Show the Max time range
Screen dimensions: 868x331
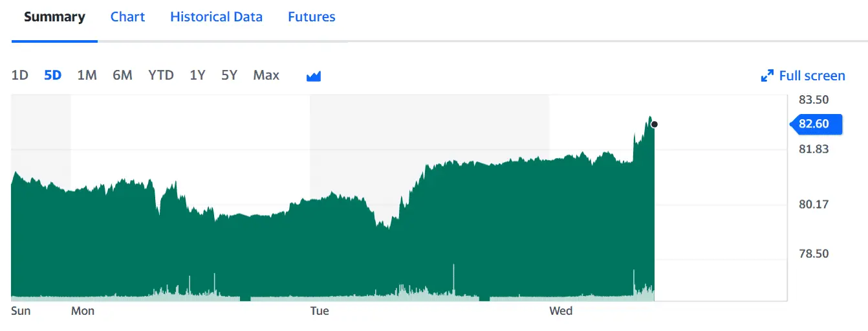(x=266, y=75)
